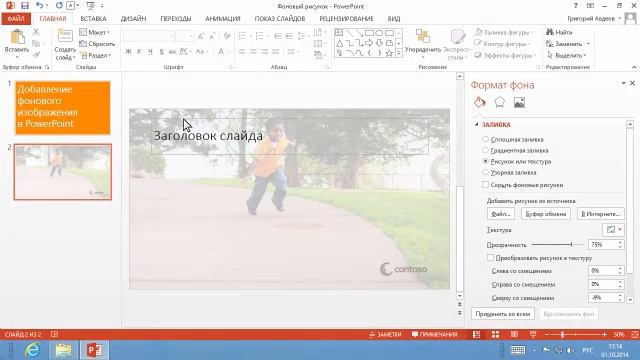Select Сплошная заливка radio button
The height and width of the screenshot is (360, 640).
coord(485,139)
